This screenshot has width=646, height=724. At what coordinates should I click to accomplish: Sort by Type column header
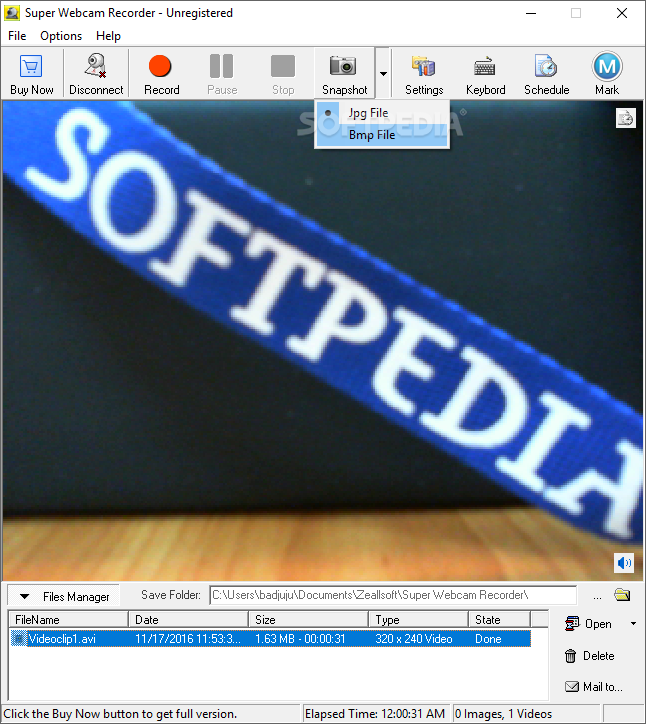[x=418, y=619]
